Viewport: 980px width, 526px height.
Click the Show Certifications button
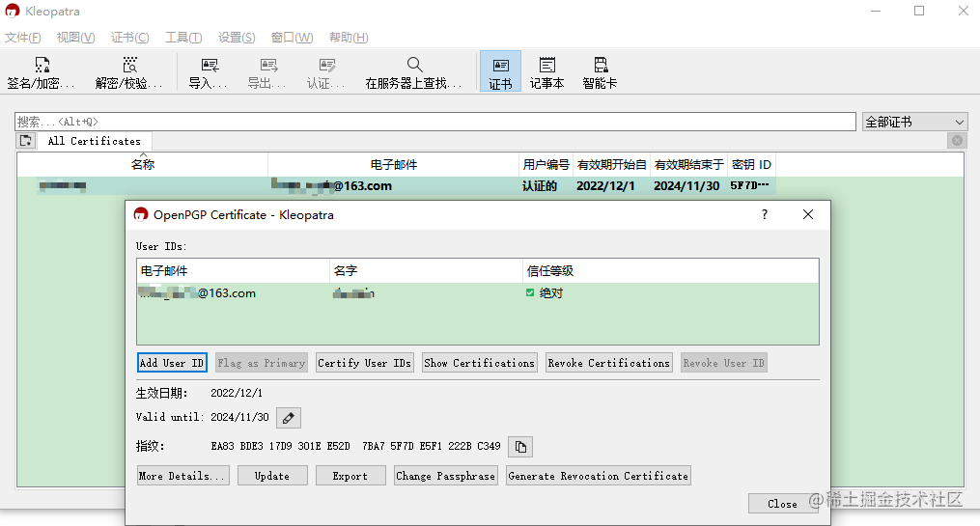click(479, 363)
